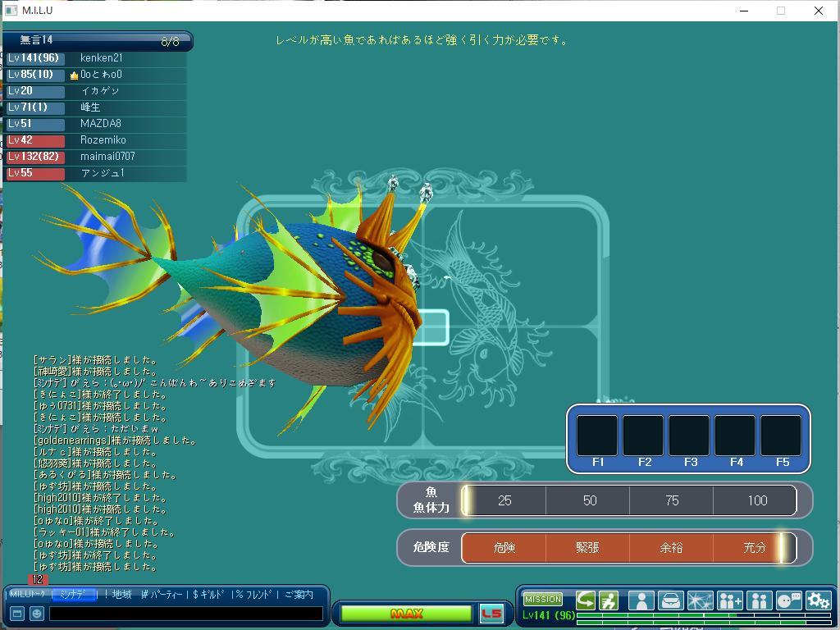
Task: Click the F1 item slot
Action: pyautogui.click(x=597, y=436)
